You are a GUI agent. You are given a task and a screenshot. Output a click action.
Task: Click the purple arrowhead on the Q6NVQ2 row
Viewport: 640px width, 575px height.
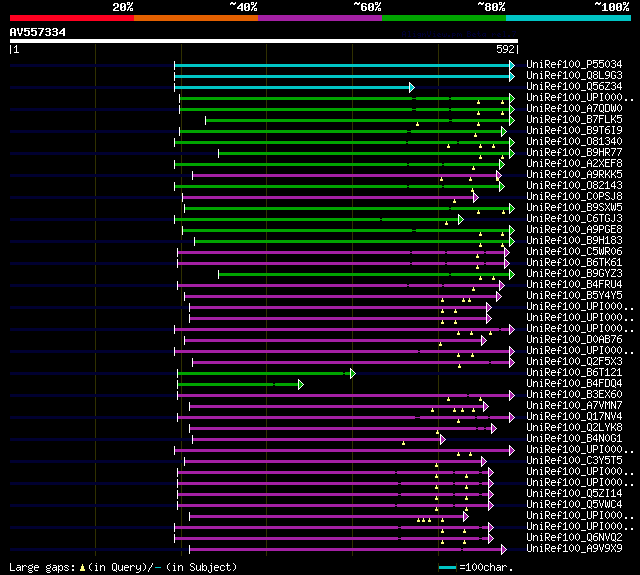click(x=491, y=539)
